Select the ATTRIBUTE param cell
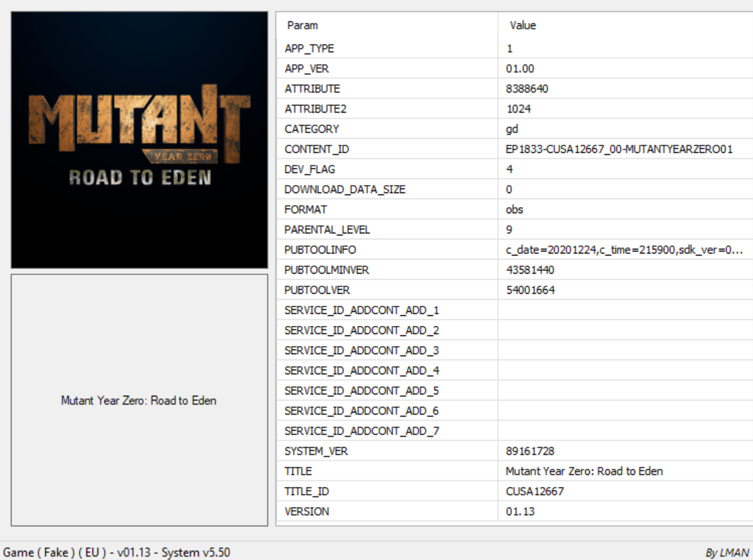 tap(387, 89)
